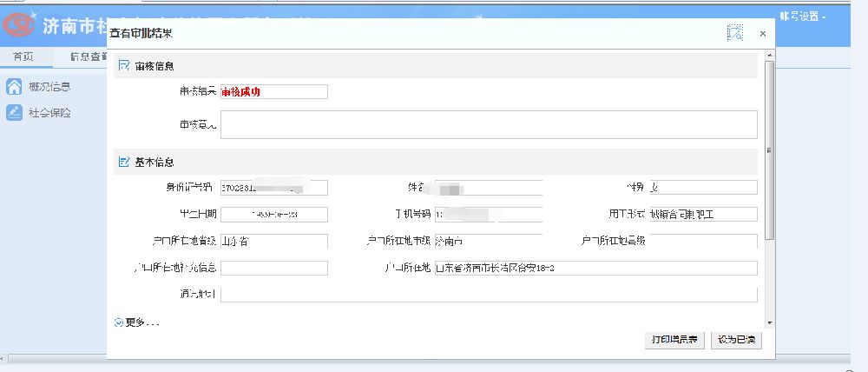
Task: Open 社会保险 in sidebar
Action: (49, 112)
